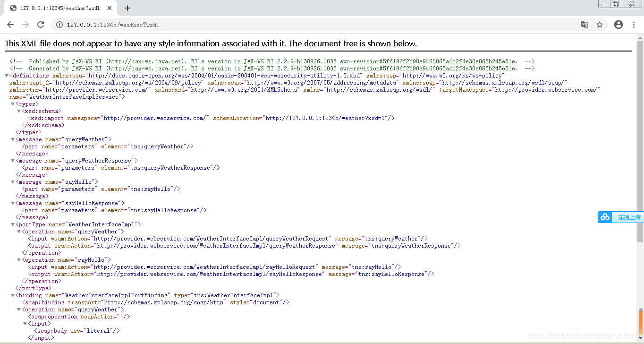This screenshot has width=644, height=344.
Task: Open the user profile avatar icon
Action: tap(619, 25)
